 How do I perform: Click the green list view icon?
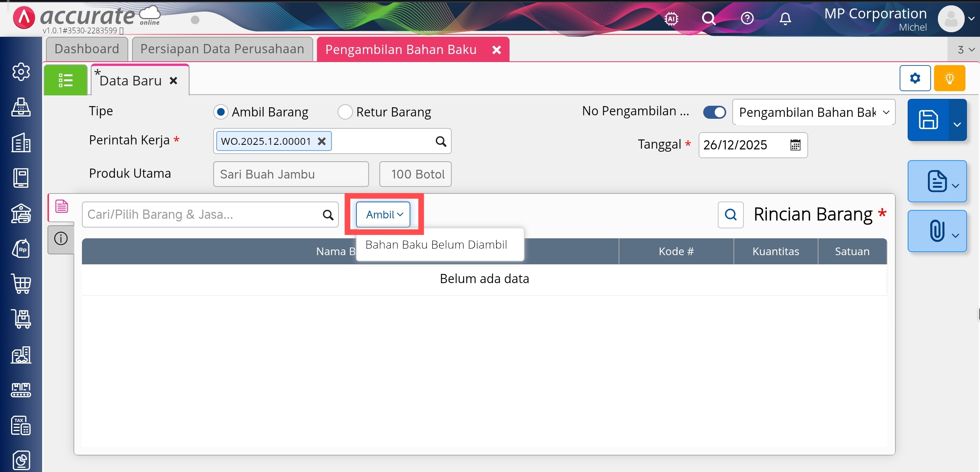[x=65, y=80]
